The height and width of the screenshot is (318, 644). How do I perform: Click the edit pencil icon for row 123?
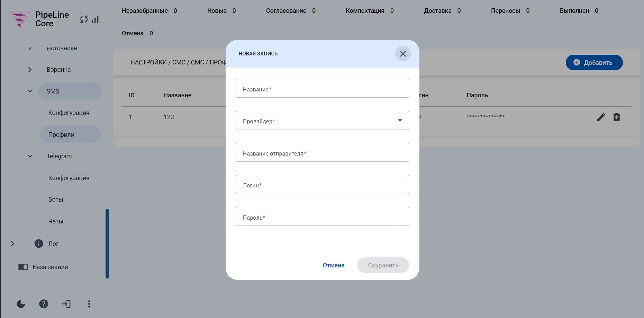(x=601, y=117)
